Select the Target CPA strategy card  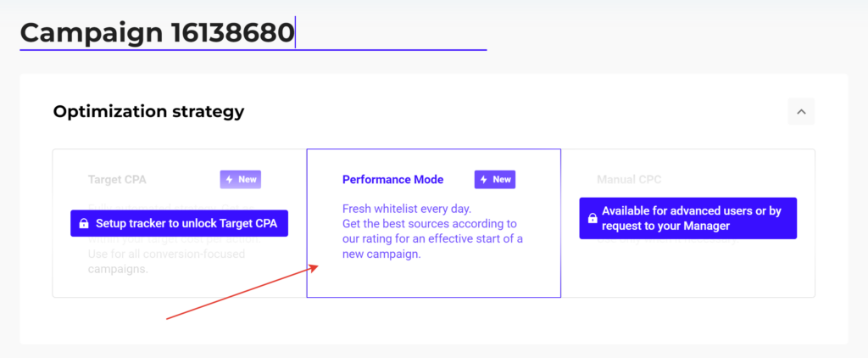pos(180,223)
